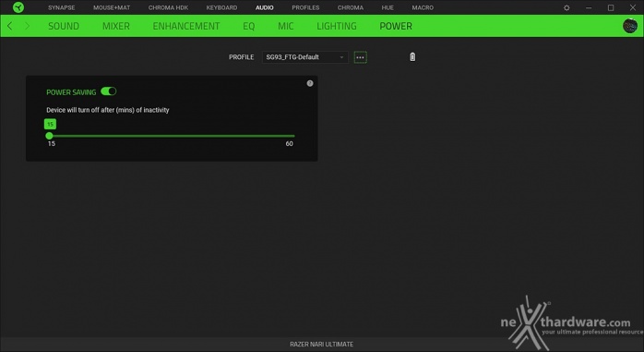Open the settings gear

566,7
